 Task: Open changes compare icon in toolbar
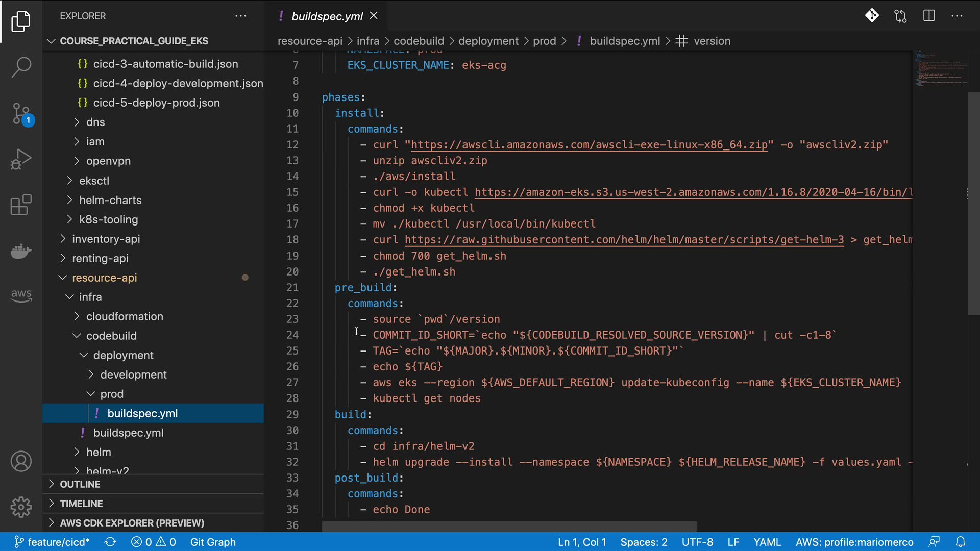coord(900,16)
